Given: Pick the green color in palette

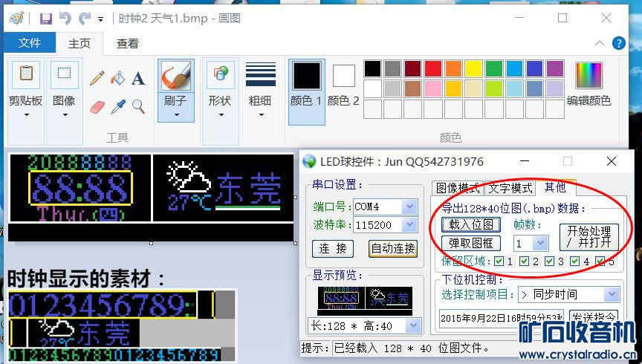Looking at the screenshot, I should click(494, 69).
